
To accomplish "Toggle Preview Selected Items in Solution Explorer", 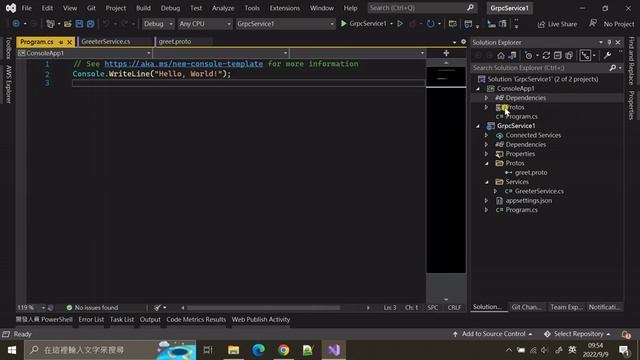I will 585,56.
